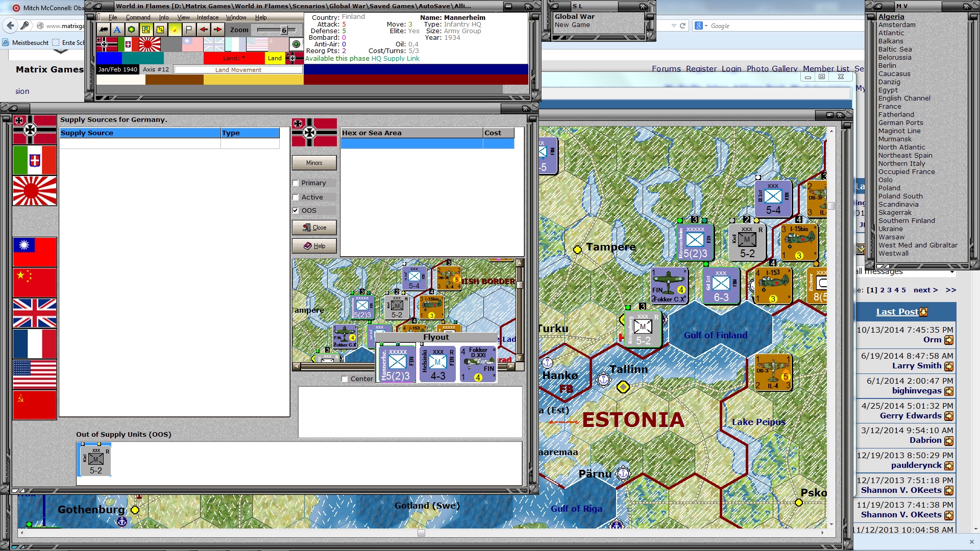980x551 pixels.
Task: Click the white flag toolbar icon
Action: click(189, 30)
